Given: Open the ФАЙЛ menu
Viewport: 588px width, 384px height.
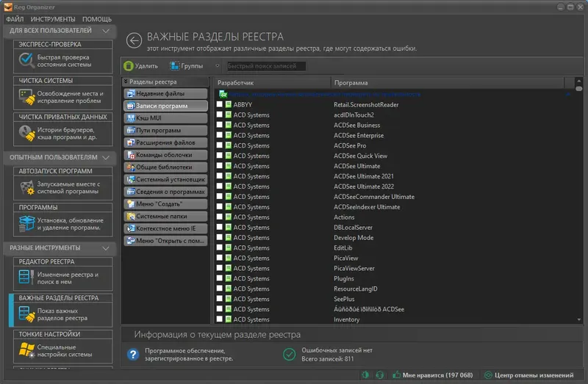Looking at the screenshot, I should point(15,19).
